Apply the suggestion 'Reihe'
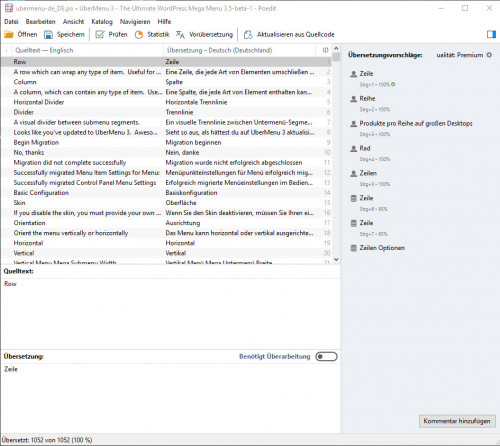Screen dimensions: 500x446 pos(367,99)
